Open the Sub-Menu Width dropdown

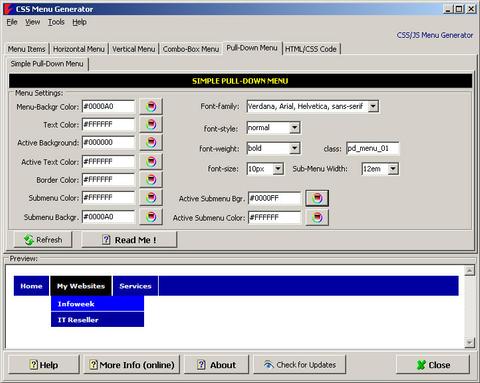393,169
